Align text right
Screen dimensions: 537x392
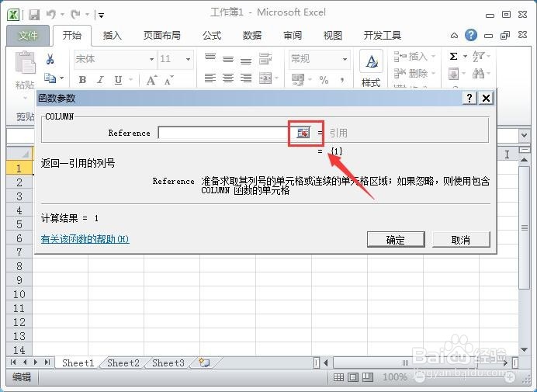[246, 78]
